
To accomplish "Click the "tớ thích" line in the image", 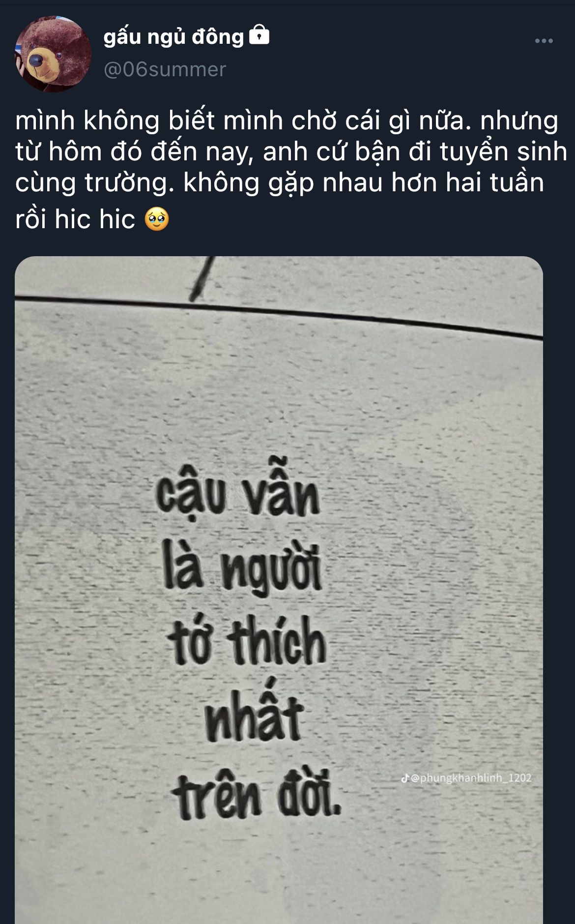I will coord(247,641).
